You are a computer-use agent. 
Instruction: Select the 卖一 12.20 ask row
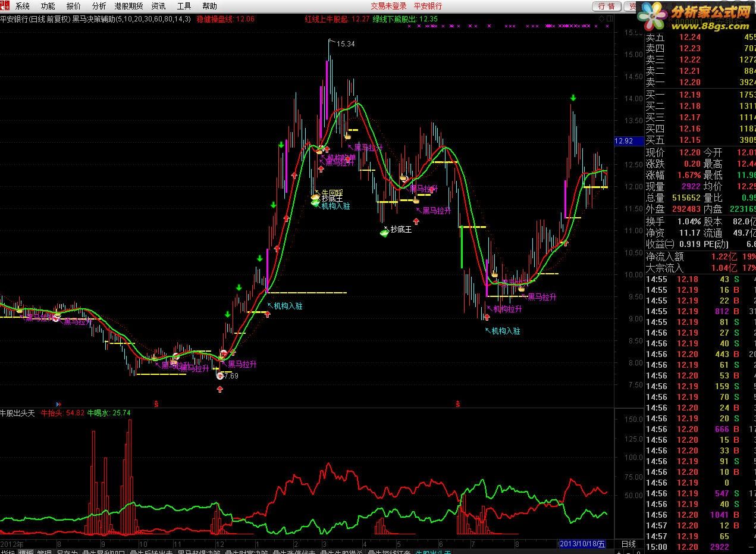coord(701,82)
